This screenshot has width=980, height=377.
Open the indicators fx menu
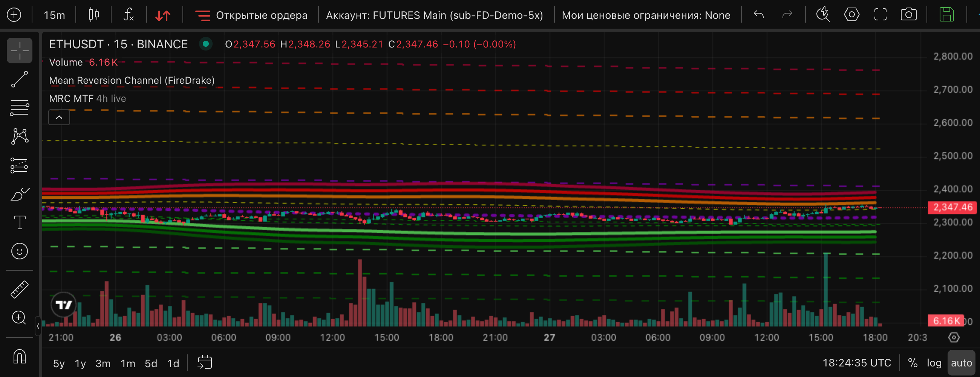pos(129,15)
